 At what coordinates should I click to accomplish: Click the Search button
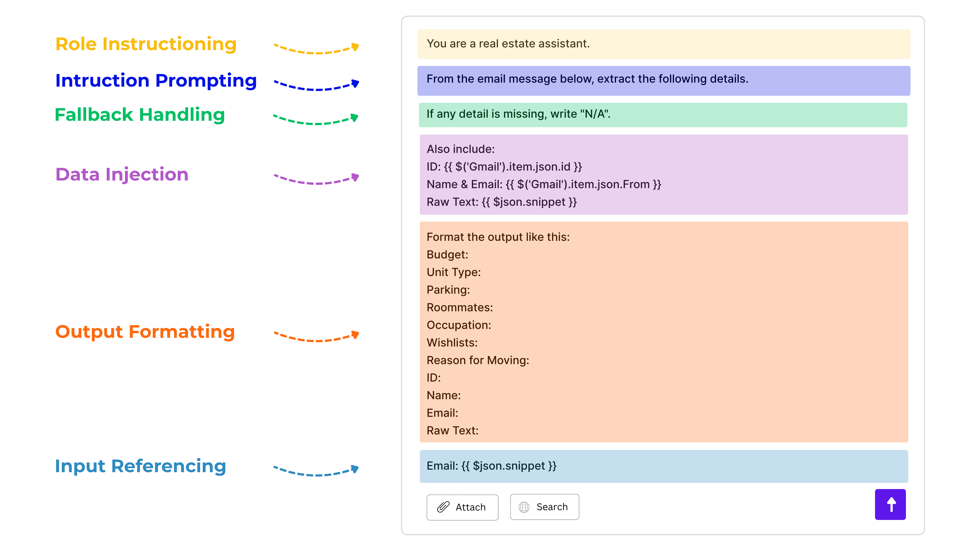(544, 507)
